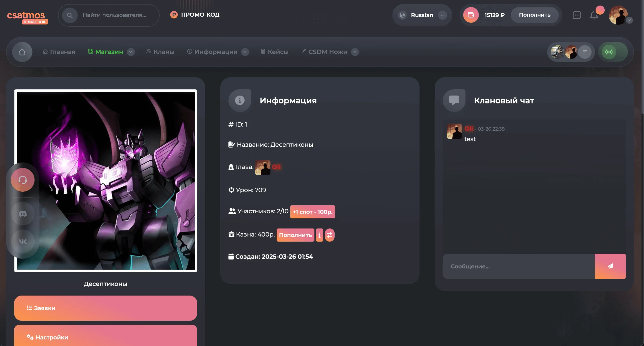Viewport: 644px width, 346px height.
Task: Click the test chat message text
Action: (470, 139)
